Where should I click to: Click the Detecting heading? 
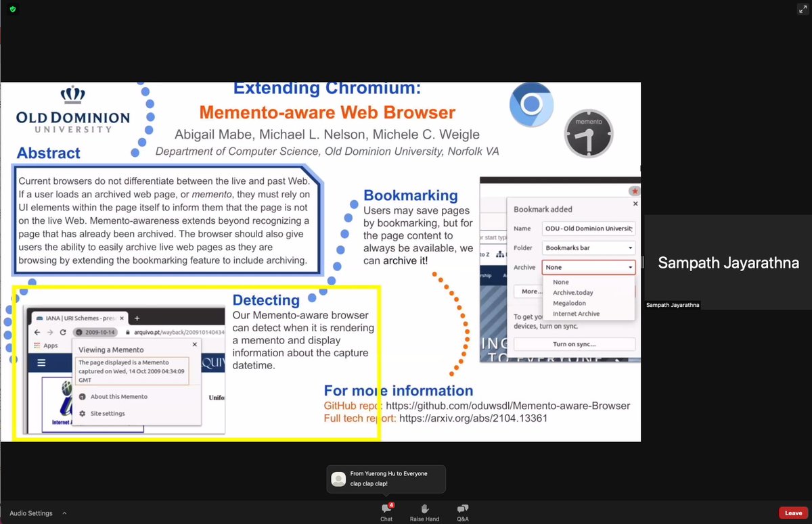coord(266,300)
